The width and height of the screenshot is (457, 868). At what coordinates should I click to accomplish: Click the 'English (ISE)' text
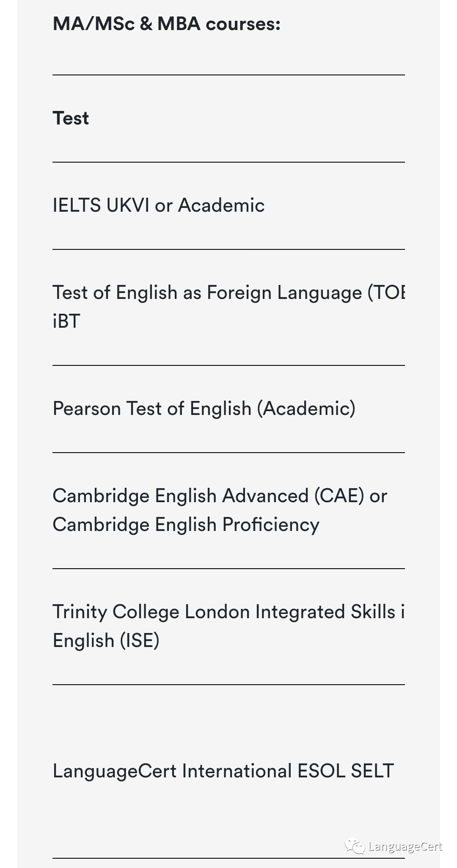pos(106,641)
